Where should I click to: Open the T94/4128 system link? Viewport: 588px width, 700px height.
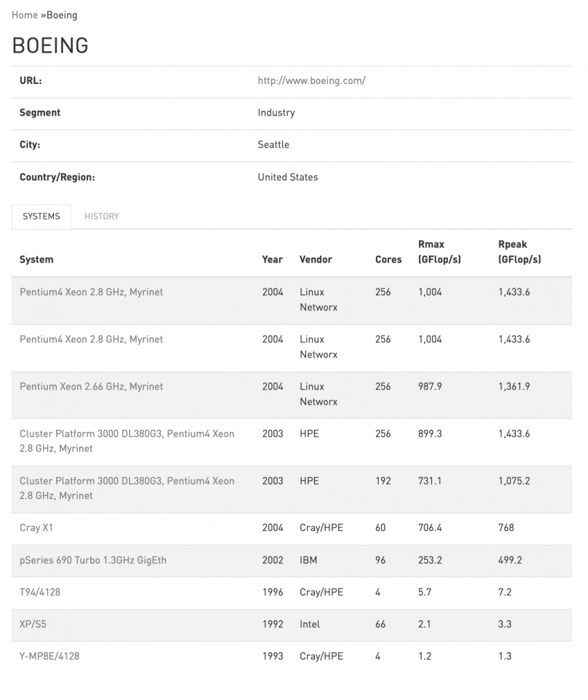pos(40,593)
